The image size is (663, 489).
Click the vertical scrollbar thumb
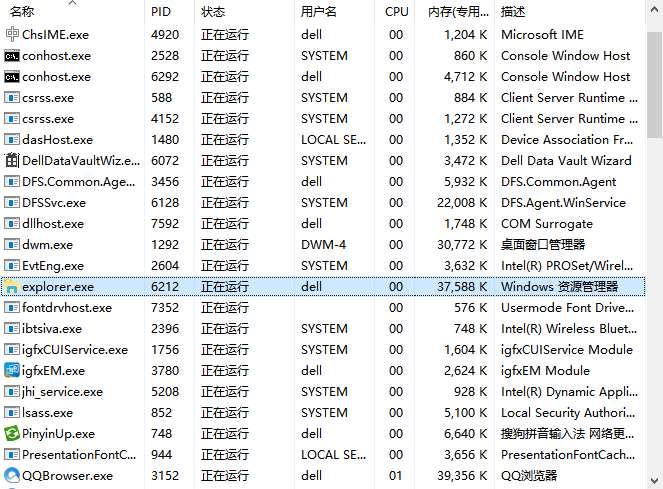point(655,85)
